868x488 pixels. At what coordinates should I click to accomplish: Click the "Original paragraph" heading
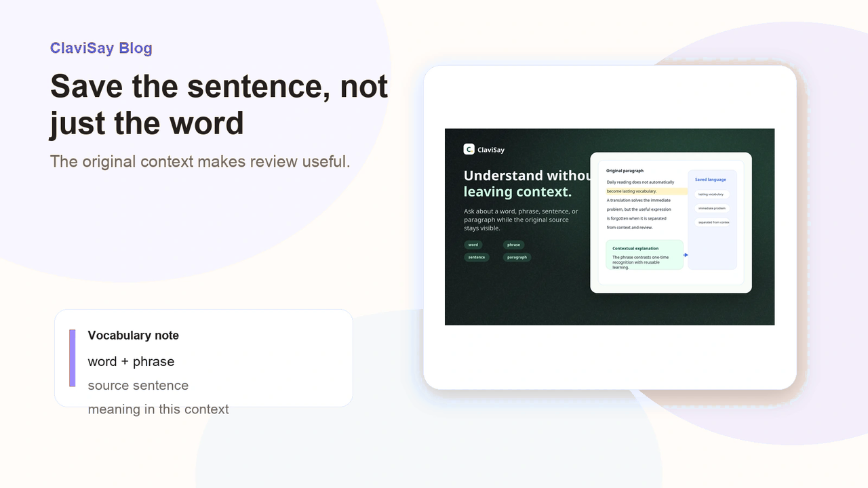click(x=625, y=171)
